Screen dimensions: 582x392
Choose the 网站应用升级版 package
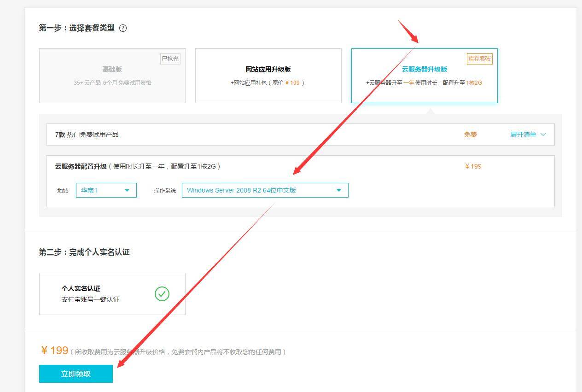[x=268, y=76]
